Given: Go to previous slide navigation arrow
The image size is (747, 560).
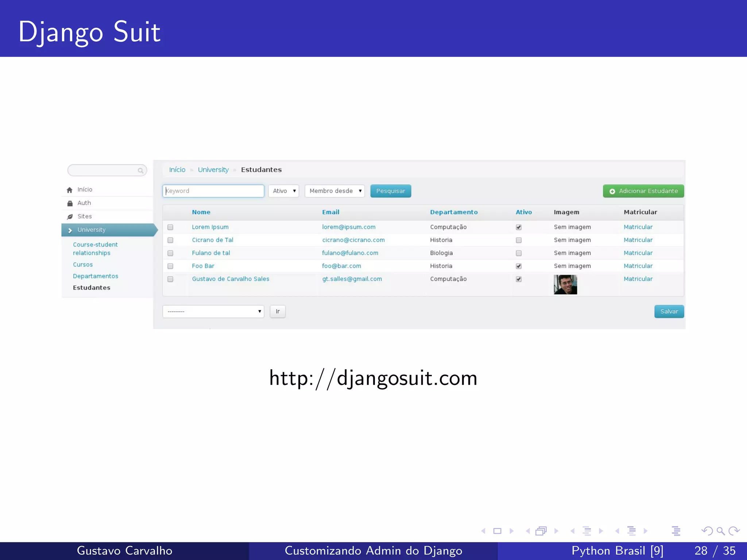Looking at the screenshot, I should click(483, 531).
